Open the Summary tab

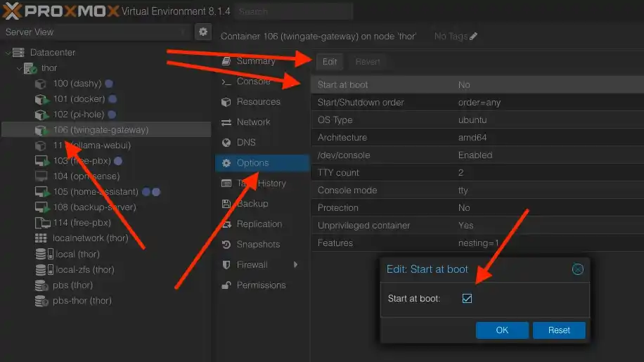[262, 61]
